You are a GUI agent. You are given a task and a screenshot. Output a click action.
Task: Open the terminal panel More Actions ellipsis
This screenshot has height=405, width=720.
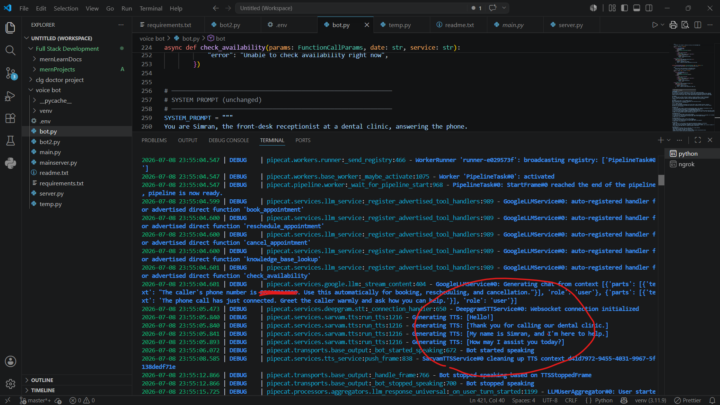680,140
